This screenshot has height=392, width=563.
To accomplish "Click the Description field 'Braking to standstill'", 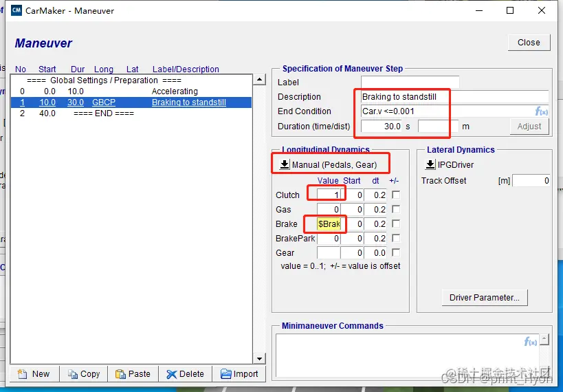I will point(454,97).
